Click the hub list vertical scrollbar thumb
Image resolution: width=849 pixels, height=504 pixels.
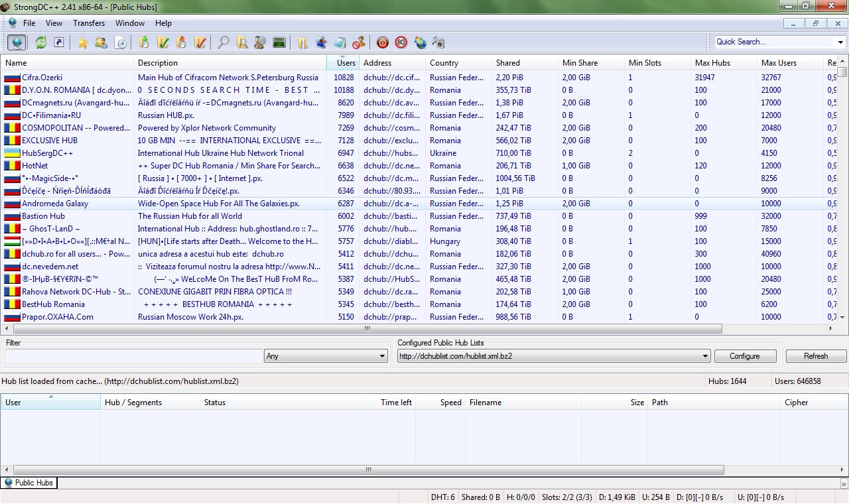coord(842,72)
